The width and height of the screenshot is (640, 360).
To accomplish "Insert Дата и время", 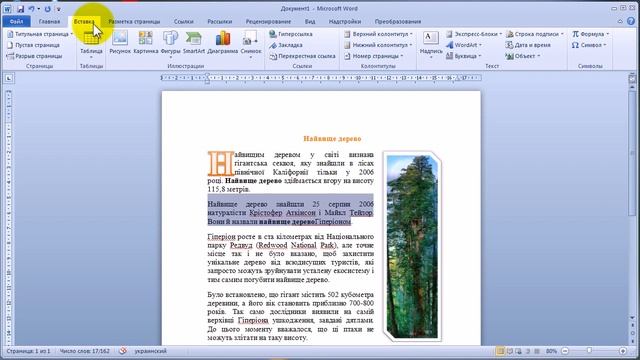I will pos(528,45).
